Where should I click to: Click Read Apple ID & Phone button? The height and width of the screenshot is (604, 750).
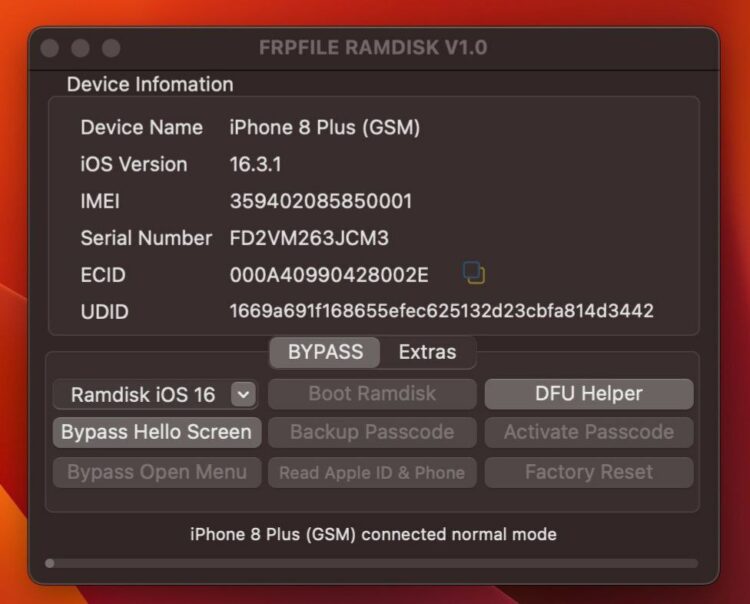point(372,472)
